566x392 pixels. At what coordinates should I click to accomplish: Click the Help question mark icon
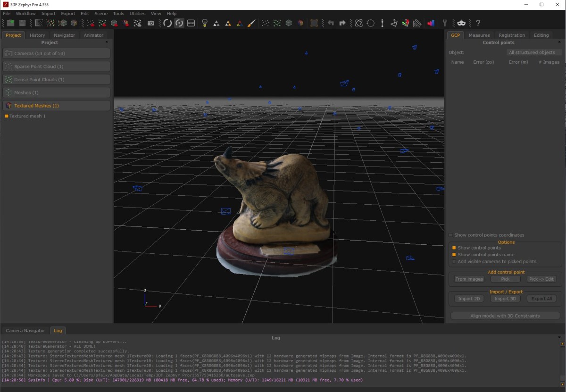477,23
